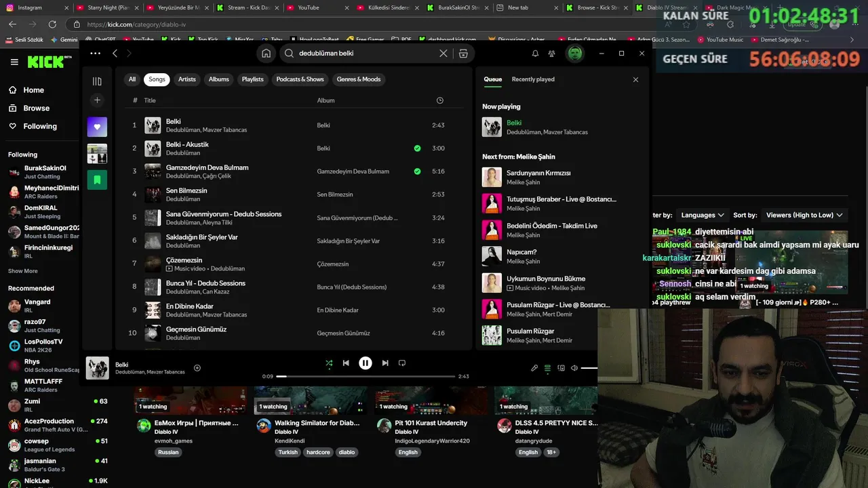
Task: Select Playlists search filter
Action: click(x=253, y=79)
